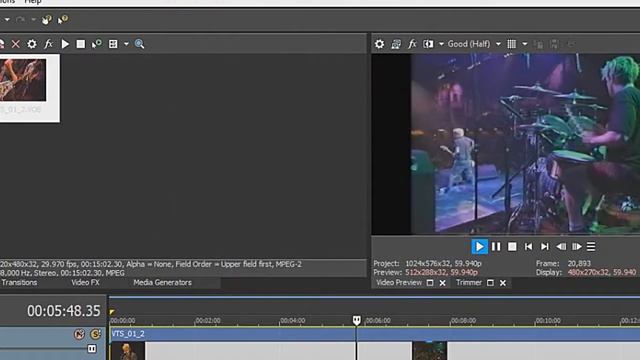Click the track icon below the mute button
640x360 pixels.
pyautogui.click(x=92, y=349)
